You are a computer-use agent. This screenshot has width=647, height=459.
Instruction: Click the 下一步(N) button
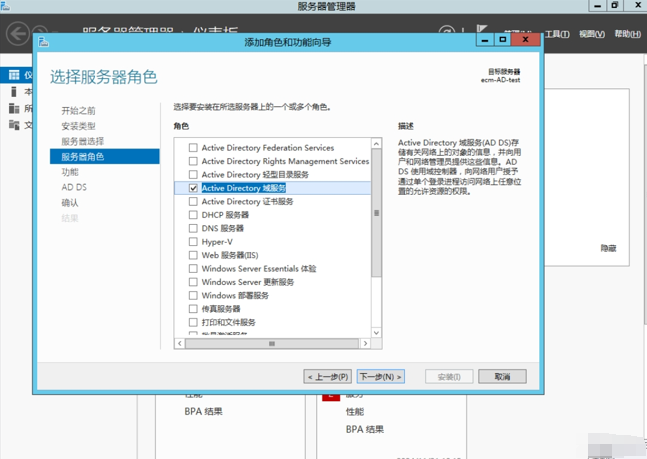380,376
